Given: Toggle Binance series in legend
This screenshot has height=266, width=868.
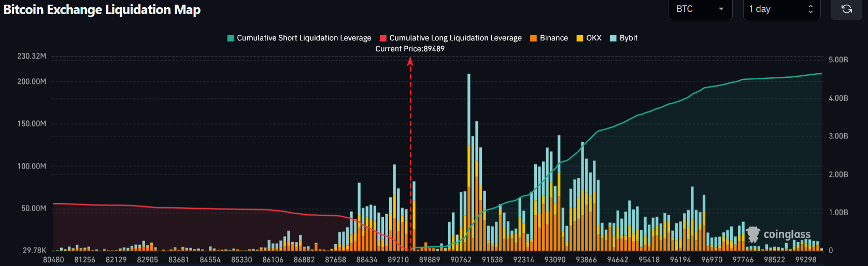Looking at the screenshot, I should coord(549,38).
